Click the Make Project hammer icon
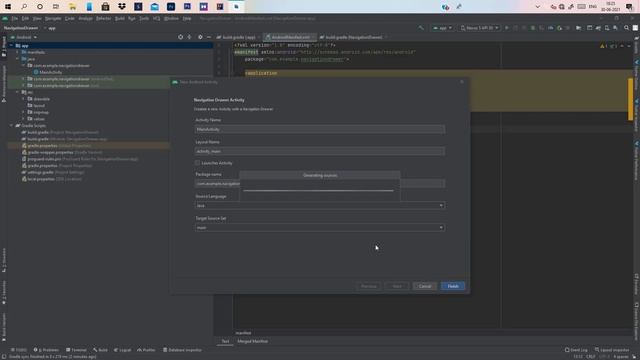The width and height of the screenshot is (640, 360). [421, 28]
